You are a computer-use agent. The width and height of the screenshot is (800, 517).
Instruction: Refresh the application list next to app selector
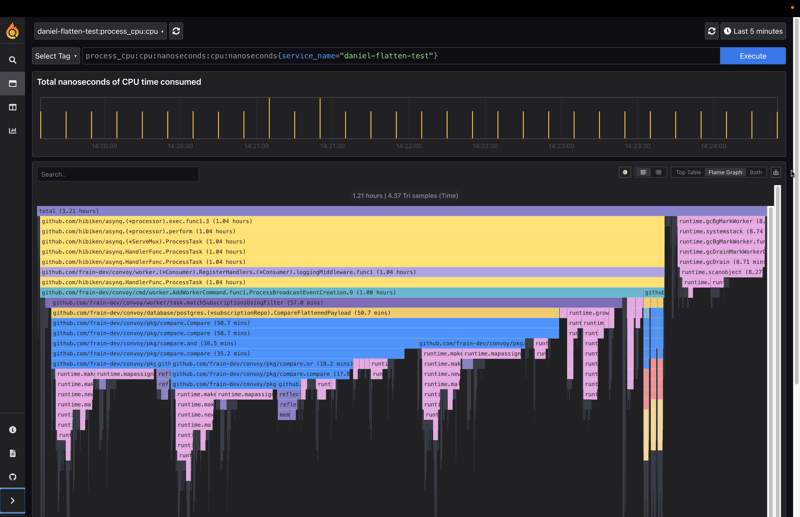[176, 31]
